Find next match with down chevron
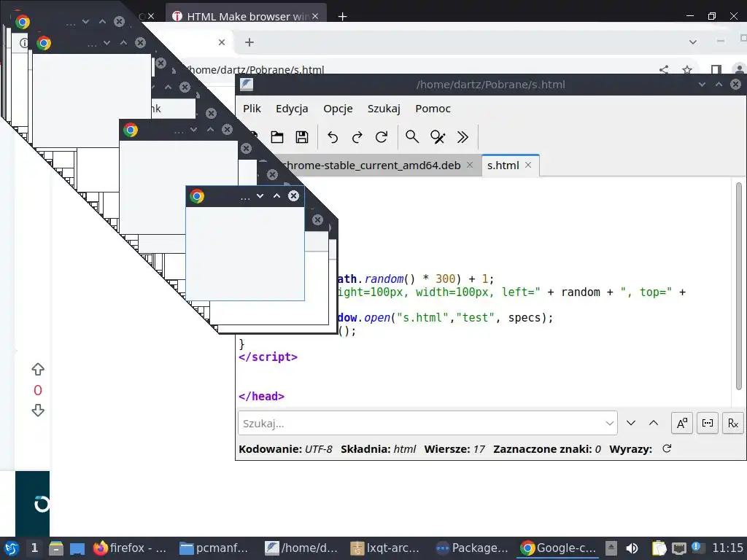This screenshot has width=747, height=560. click(631, 423)
